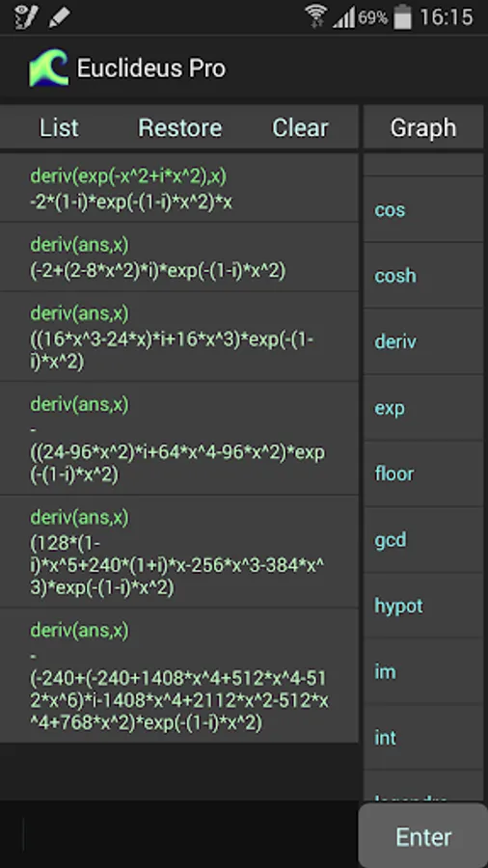Tap the pencil notification icon in status bar
The height and width of the screenshot is (868, 488).
tap(59, 17)
